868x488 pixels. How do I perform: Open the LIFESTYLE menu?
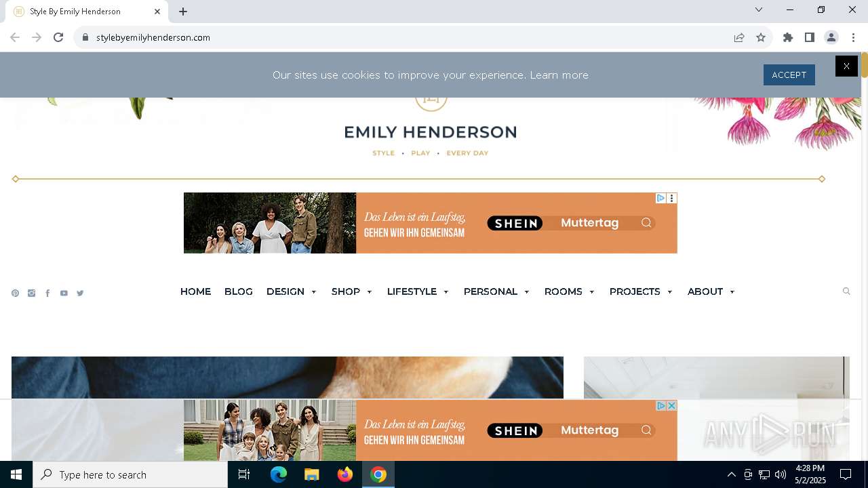(x=412, y=291)
